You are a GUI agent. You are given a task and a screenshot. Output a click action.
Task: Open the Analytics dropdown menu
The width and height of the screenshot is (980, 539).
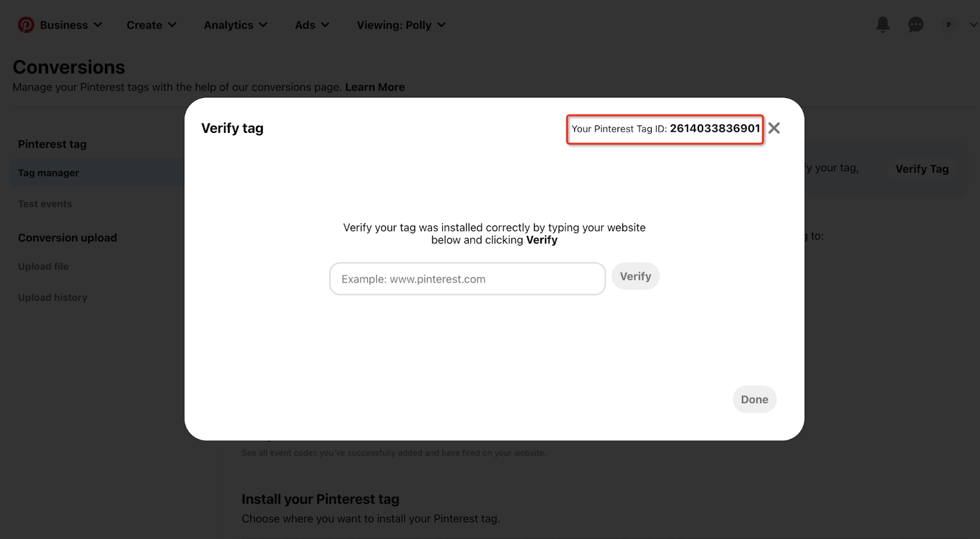click(235, 25)
